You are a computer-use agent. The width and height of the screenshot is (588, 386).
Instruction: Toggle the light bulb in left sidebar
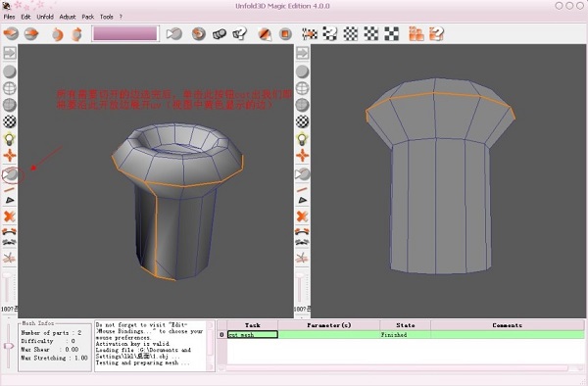10,139
